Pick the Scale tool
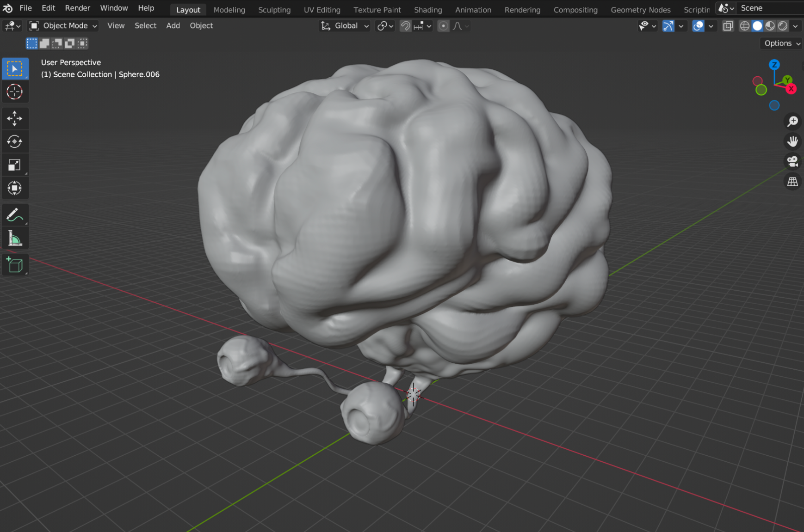Viewport: 804px width, 532px height. point(15,165)
